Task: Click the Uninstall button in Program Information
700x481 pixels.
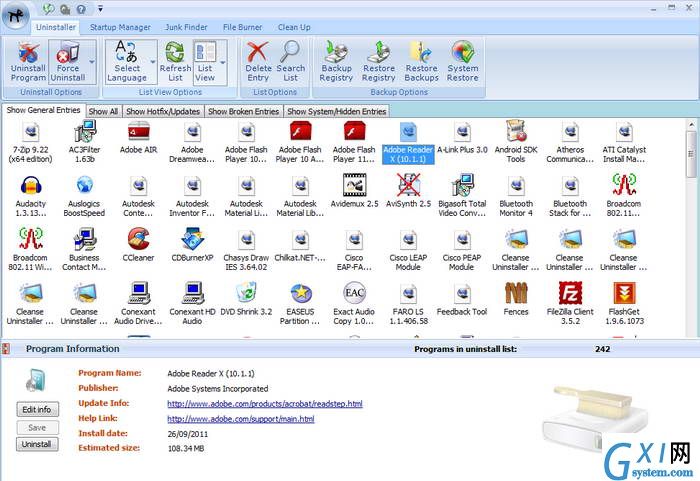Action: click(38, 444)
